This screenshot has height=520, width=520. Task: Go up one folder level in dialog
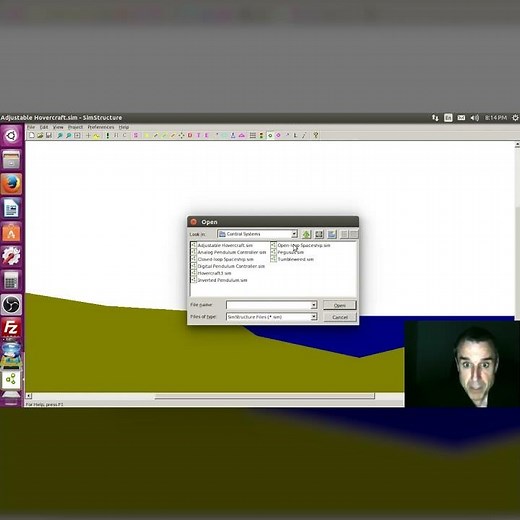(x=306, y=234)
